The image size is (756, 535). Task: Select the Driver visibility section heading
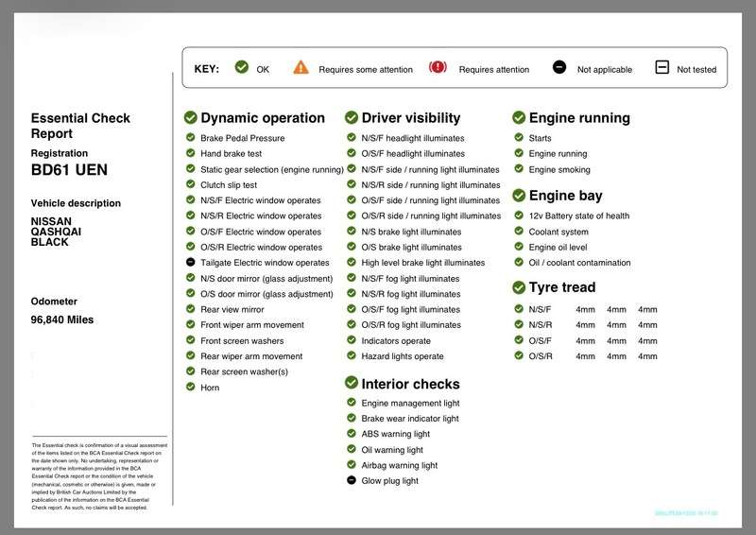click(x=410, y=118)
